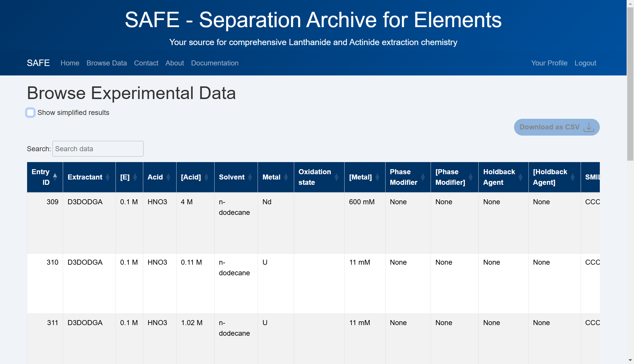Screen dimensions: 634x364
Task: Open the Documentation link
Action: pos(215,63)
